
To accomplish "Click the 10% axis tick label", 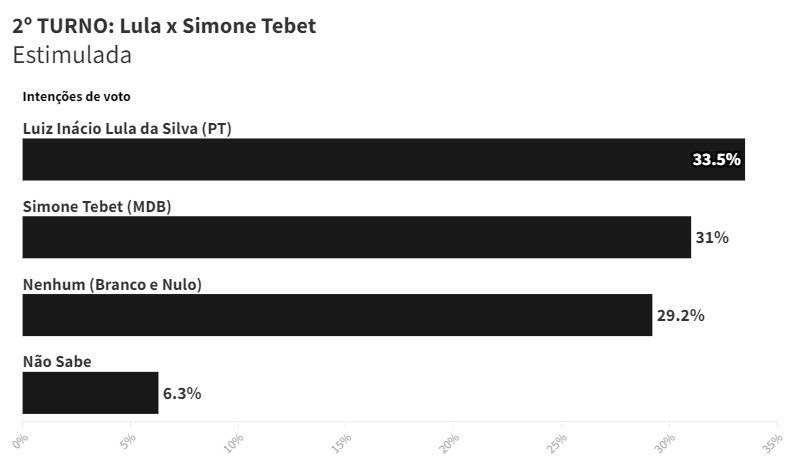I will pyautogui.click(x=233, y=443).
